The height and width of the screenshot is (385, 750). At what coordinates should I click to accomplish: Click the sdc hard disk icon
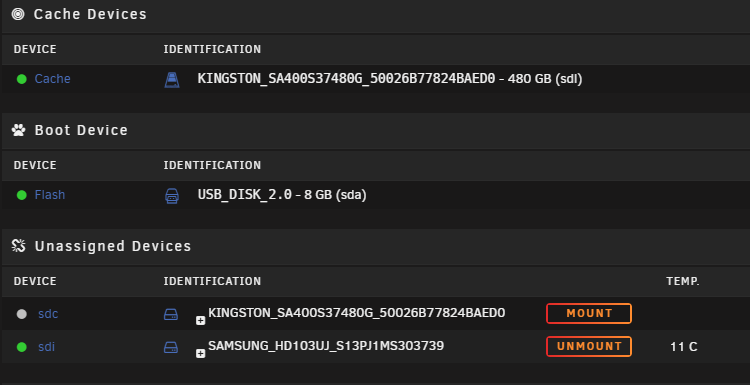[171, 314]
